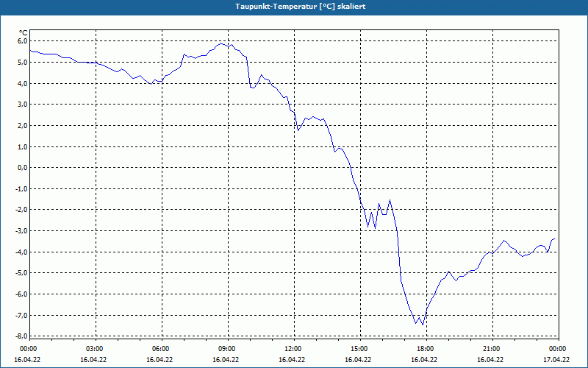
Task: Select the '-3,0' y-axis value
Action: 22,231
